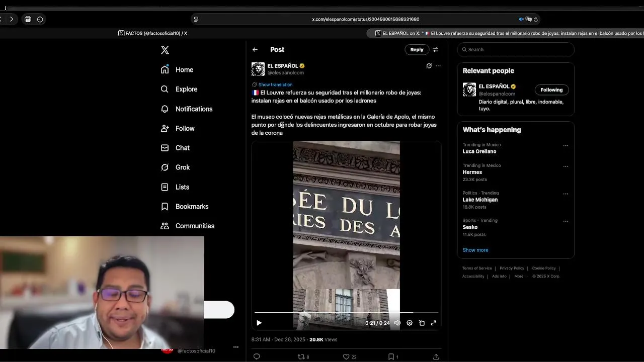Open EL ESPAÑOL profile avatar in the post
The height and width of the screenshot is (362, 644).
tap(258, 69)
